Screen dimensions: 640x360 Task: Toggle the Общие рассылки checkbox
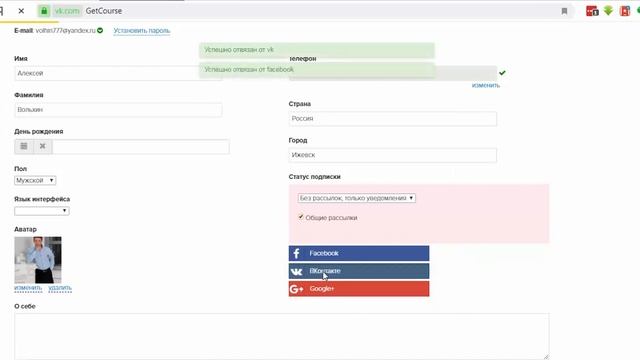(301, 217)
